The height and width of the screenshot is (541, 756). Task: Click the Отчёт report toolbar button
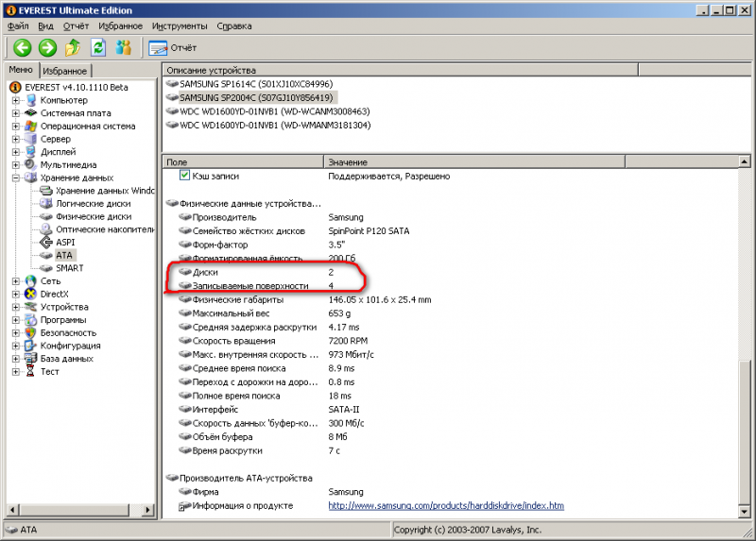pos(173,48)
